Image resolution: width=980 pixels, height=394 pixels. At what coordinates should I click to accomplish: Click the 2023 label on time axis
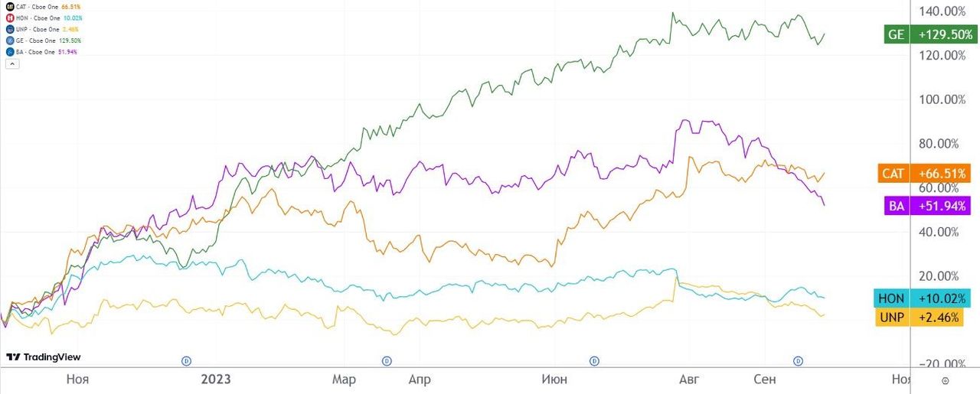click(215, 378)
